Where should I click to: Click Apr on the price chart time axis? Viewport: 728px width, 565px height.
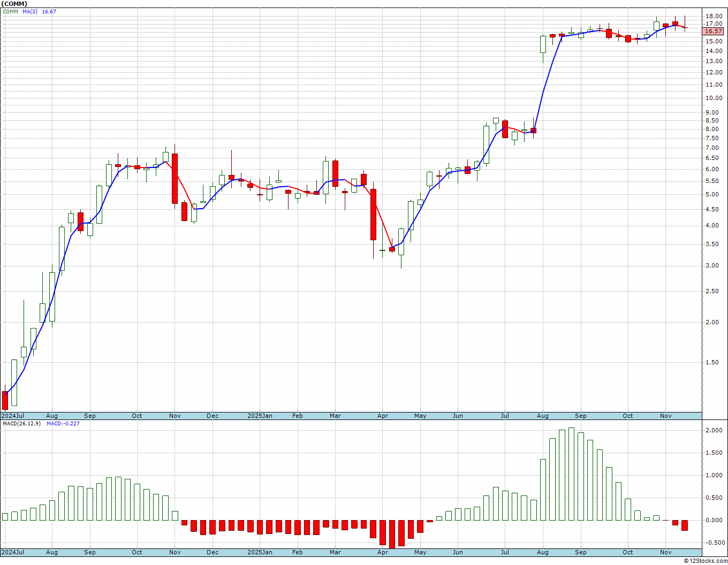tap(383, 416)
